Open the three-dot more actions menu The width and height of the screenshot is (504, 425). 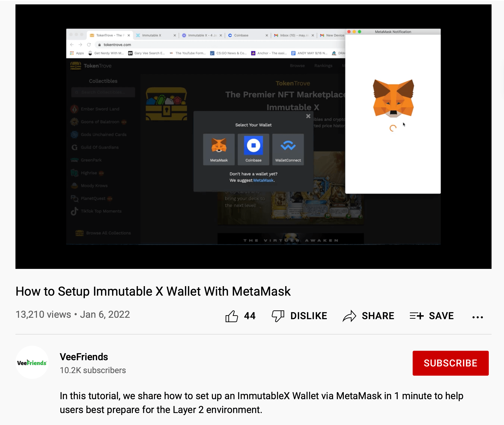coord(477,317)
